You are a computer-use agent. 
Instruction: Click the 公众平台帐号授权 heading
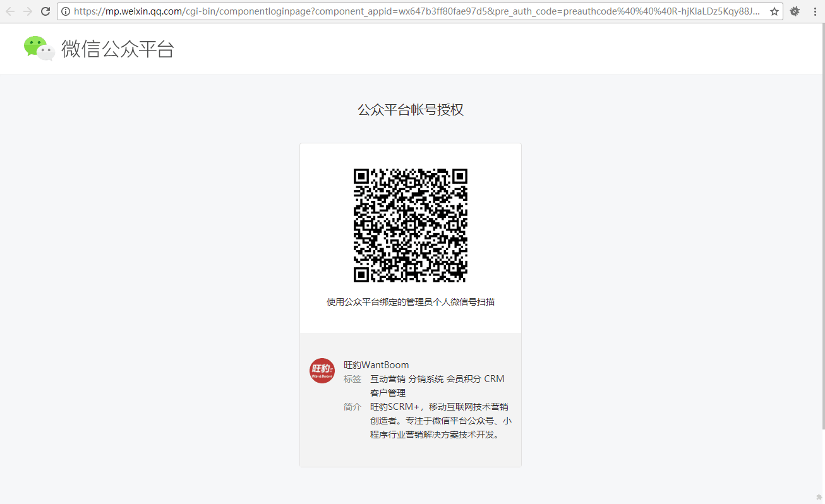point(411,110)
